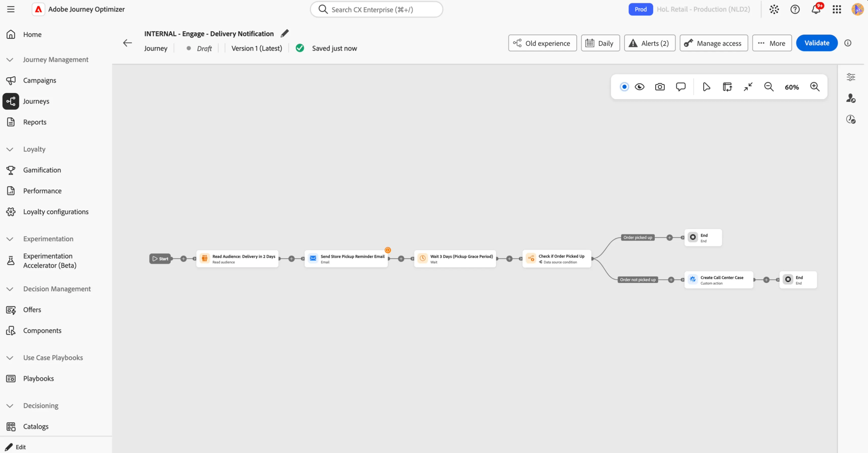
Task: Select the Wait 3 Days node
Action: pos(455,259)
